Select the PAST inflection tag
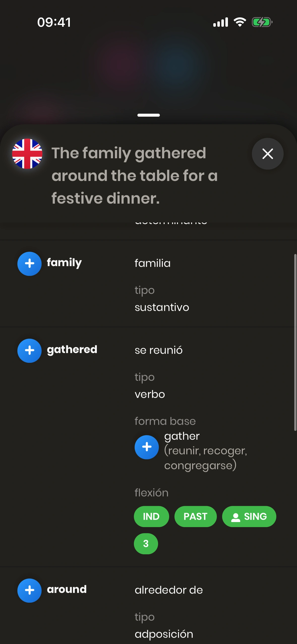This screenshot has height=644, width=297. coord(195,517)
